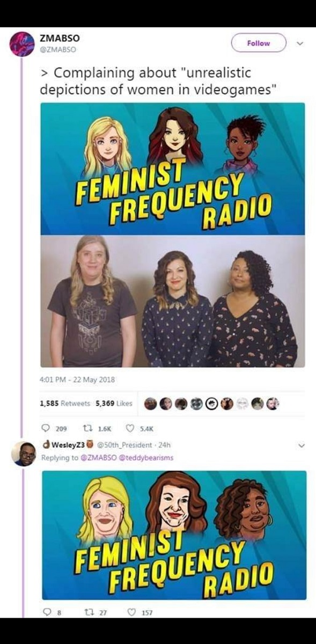Viewport: 316px width, 644px height.
Task: Open ZMABSO's profile avatar
Action: [x=22, y=44]
